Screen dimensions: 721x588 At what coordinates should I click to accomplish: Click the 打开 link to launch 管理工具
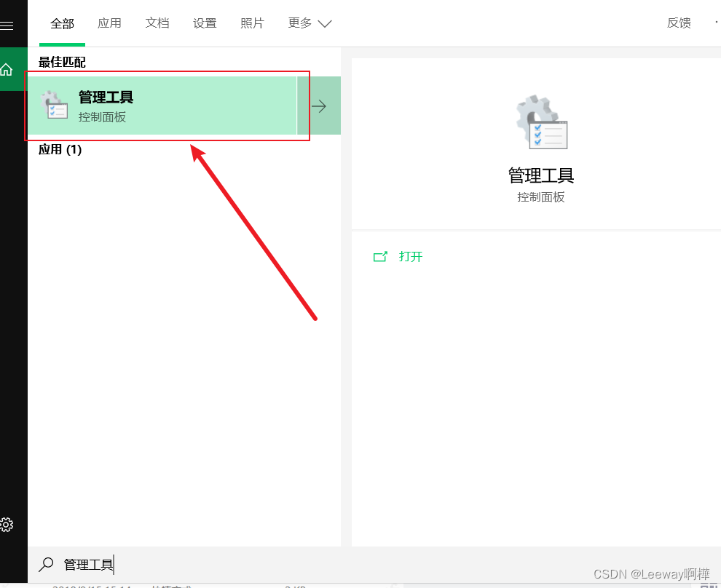(410, 256)
